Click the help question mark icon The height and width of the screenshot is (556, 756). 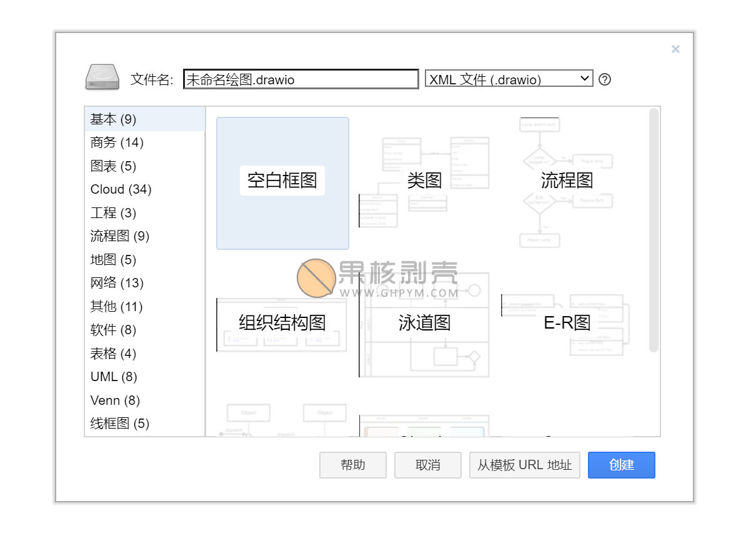(604, 79)
